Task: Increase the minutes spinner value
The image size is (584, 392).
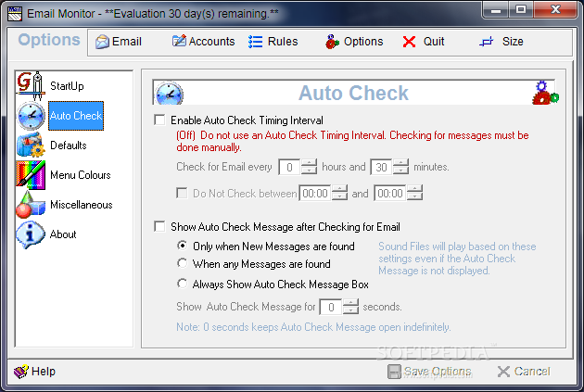Action: [400, 163]
